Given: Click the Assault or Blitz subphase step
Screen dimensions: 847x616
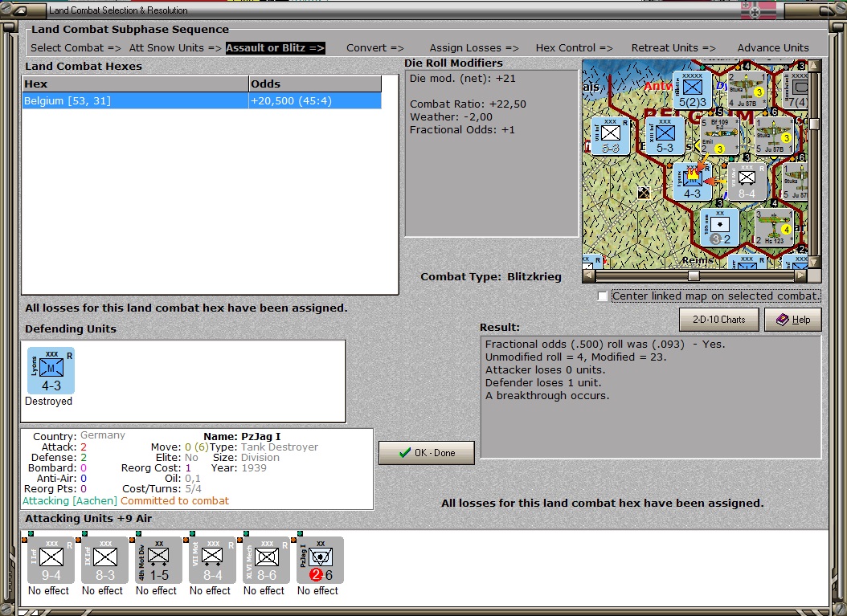Looking at the screenshot, I should 275,48.
